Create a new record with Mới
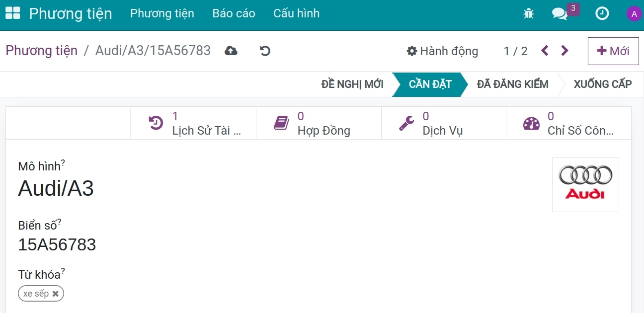Screen dimensions: 644x313 click(x=613, y=51)
